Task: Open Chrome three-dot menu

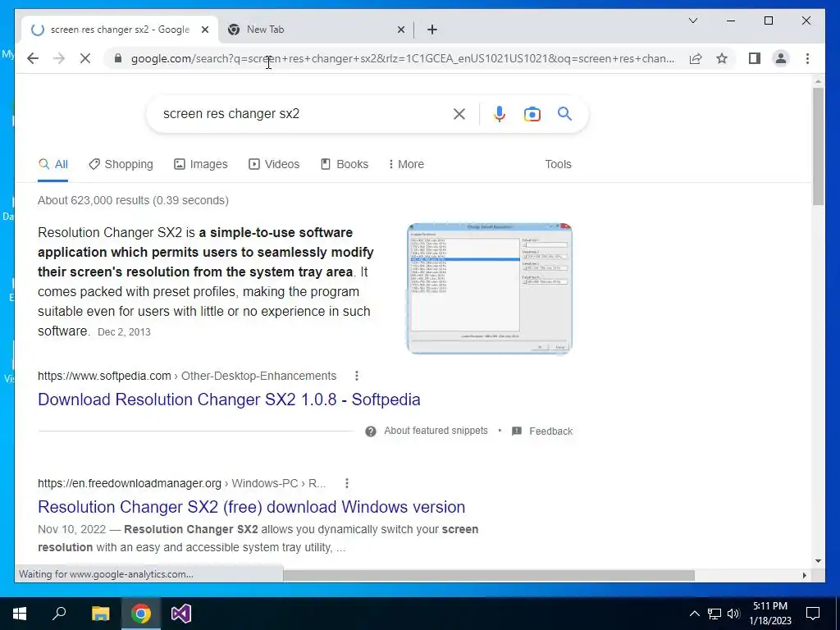Action: 807,58
